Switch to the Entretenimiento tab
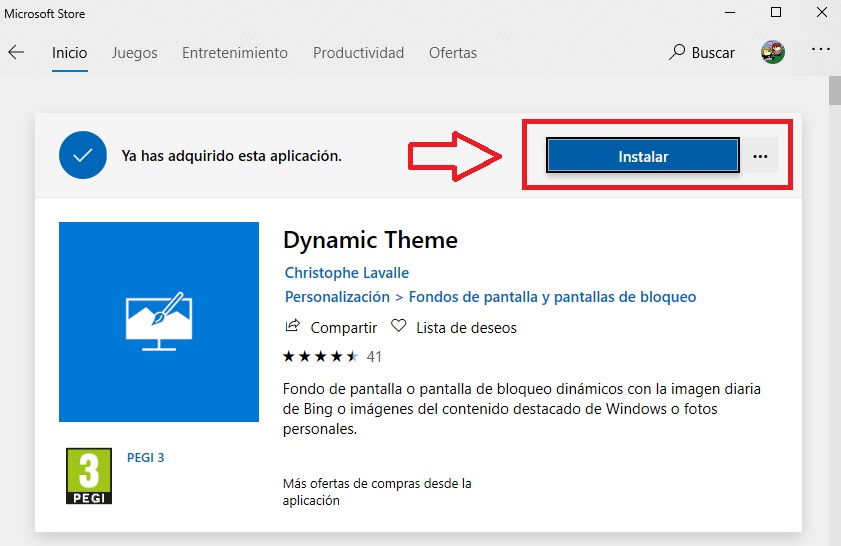 point(235,53)
